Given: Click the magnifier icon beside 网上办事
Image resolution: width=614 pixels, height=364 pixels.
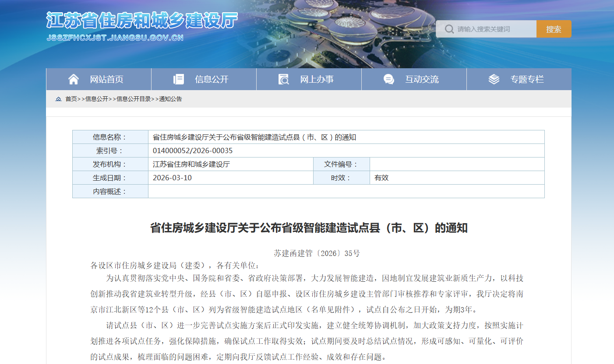Looking at the screenshot, I should (283, 79).
